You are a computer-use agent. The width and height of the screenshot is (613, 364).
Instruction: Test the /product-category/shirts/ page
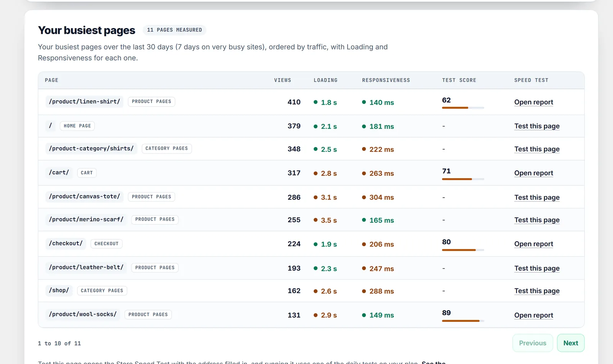coord(537,149)
